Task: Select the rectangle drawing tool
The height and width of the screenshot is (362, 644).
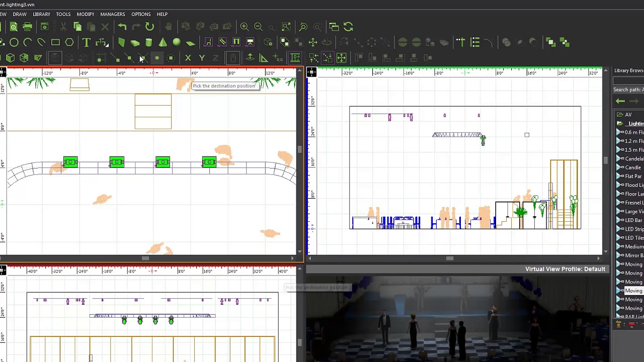Action: point(55,42)
